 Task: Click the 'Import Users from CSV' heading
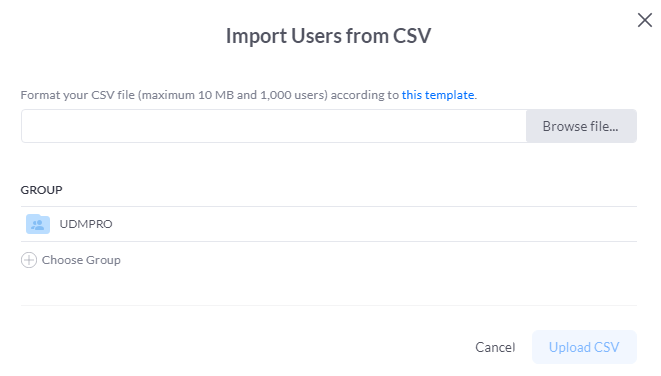click(328, 36)
